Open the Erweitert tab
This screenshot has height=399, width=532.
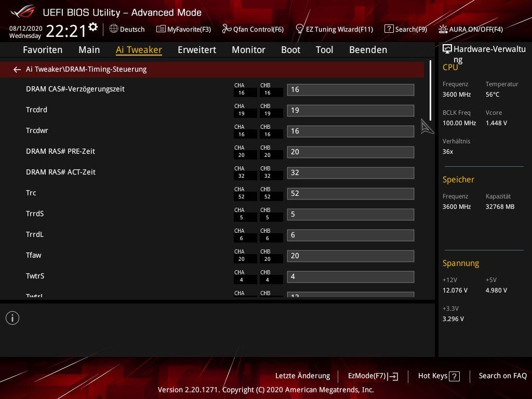(x=197, y=50)
